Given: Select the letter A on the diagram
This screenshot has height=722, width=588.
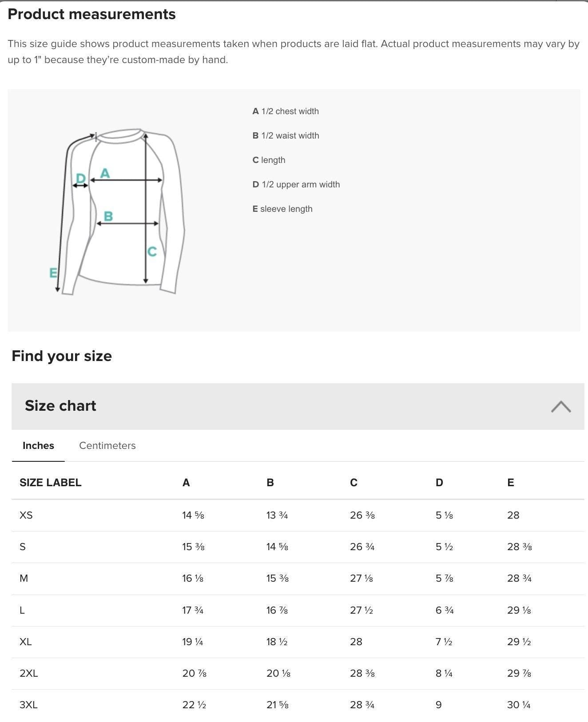Looking at the screenshot, I should point(105,173).
